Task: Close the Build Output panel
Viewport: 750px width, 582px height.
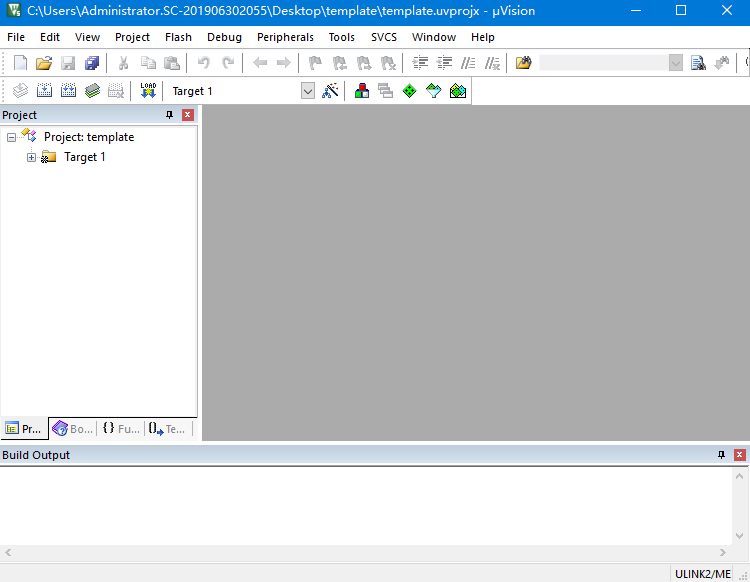Action: click(739, 455)
